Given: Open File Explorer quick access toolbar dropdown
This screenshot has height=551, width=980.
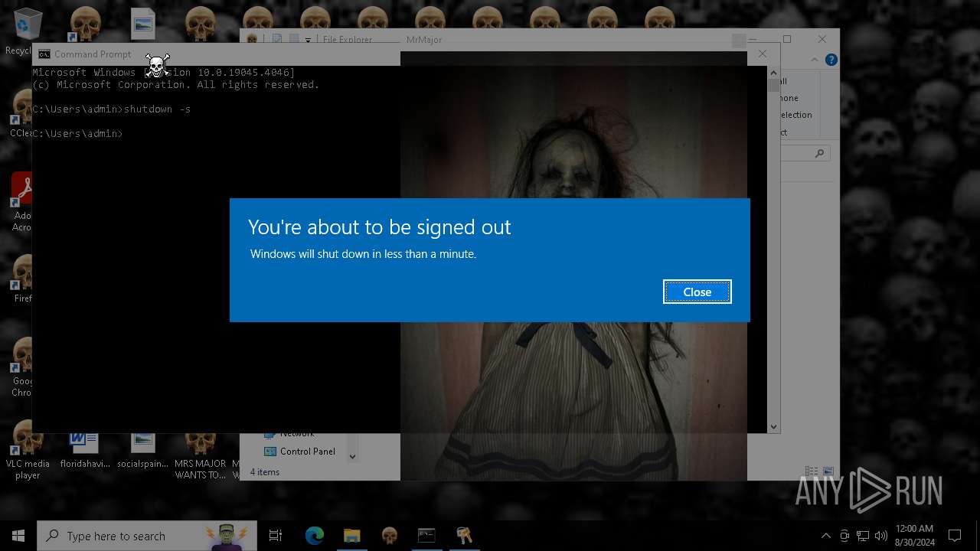Looking at the screenshot, I should [308, 40].
